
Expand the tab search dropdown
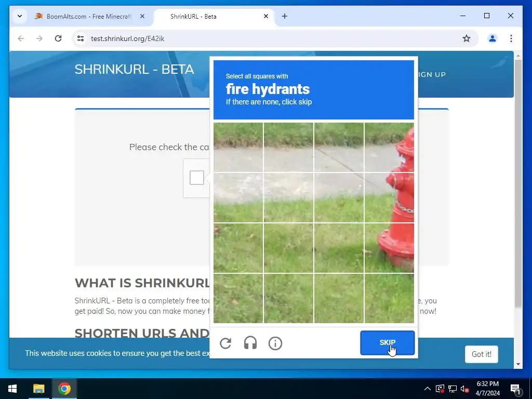[20, 16]
